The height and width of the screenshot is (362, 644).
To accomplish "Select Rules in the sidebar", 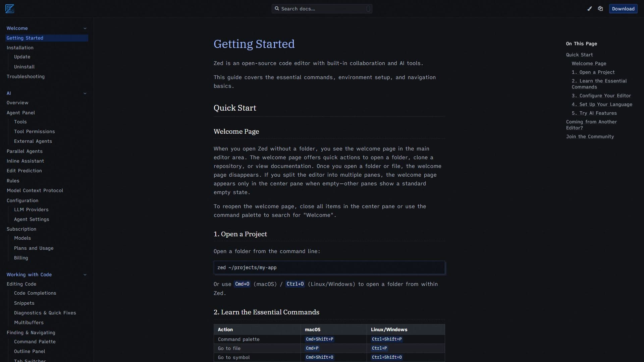I will pos(13,181).
